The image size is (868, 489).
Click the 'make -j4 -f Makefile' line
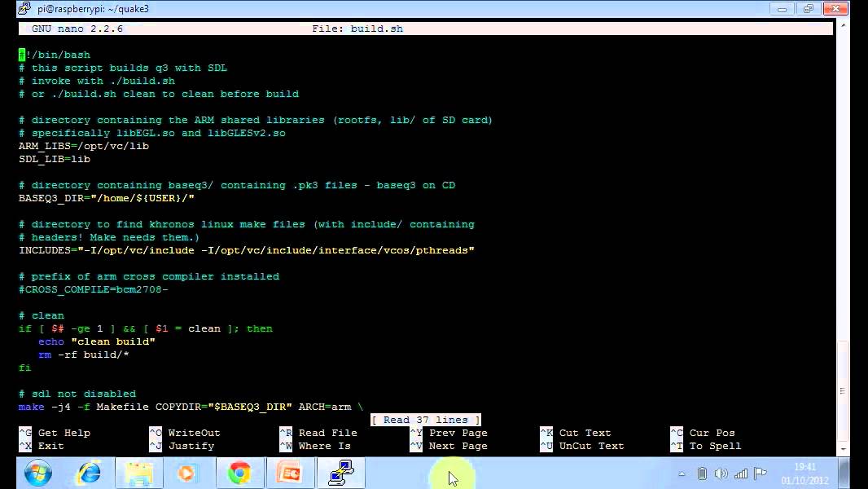pos(191,407)
